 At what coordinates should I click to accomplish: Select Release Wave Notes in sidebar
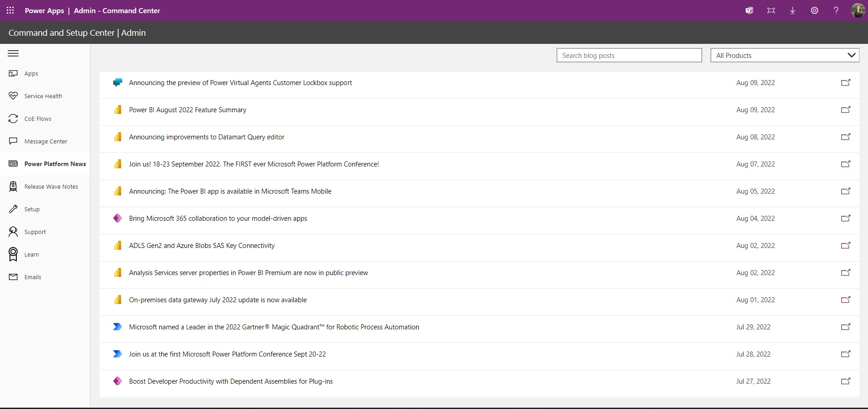[51, 186]
